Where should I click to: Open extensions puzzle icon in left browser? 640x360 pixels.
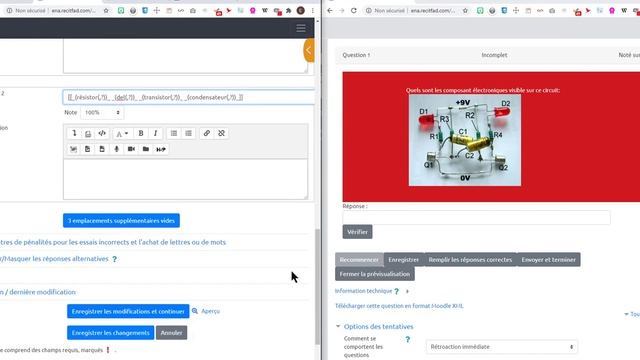coord(289,11)
